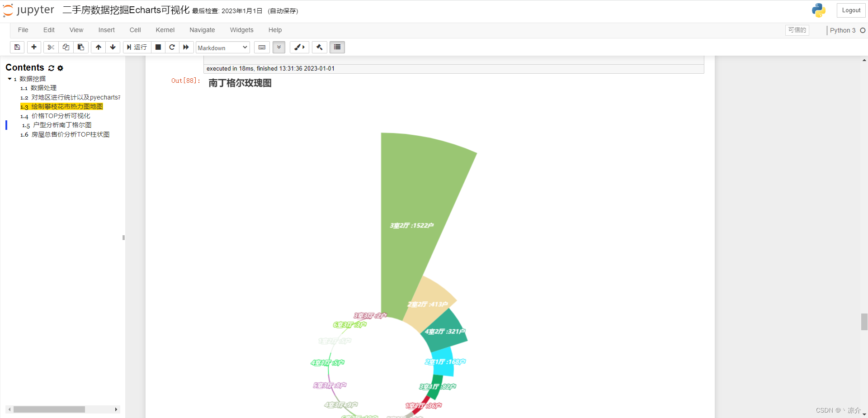Save the notebook with the floppy disk icon

[17, 47]
